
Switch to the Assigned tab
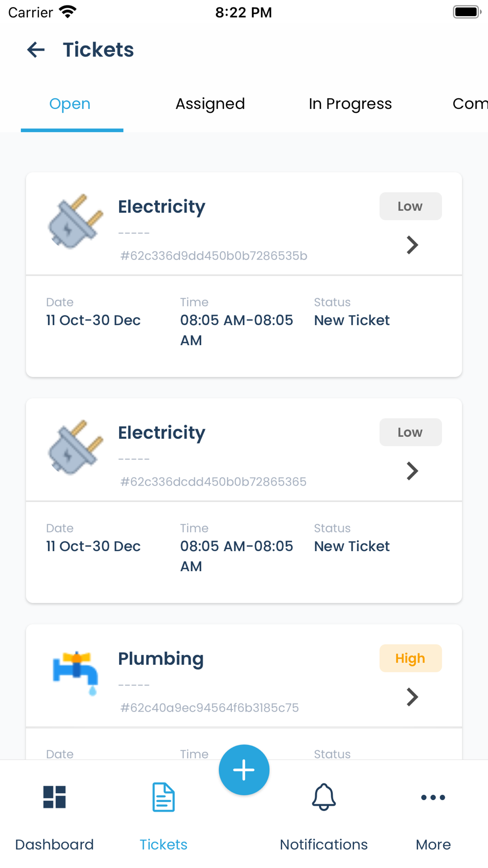[210, 104]
